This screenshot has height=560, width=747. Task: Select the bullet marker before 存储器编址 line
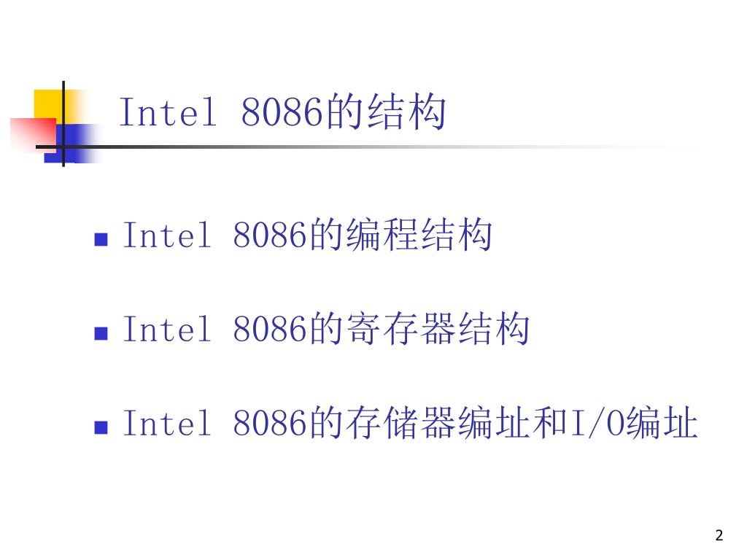coord(101,427)
